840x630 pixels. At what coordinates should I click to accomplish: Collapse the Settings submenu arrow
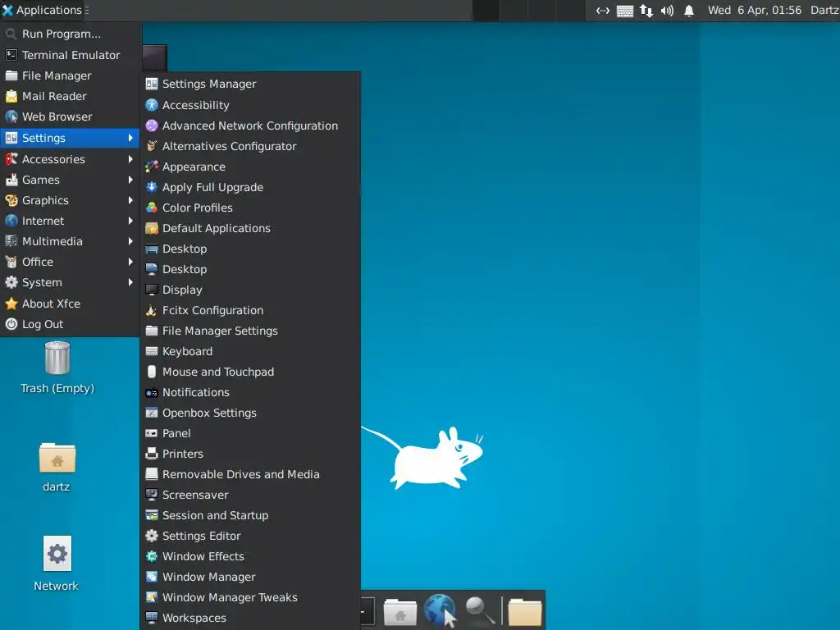click(130, 138)
